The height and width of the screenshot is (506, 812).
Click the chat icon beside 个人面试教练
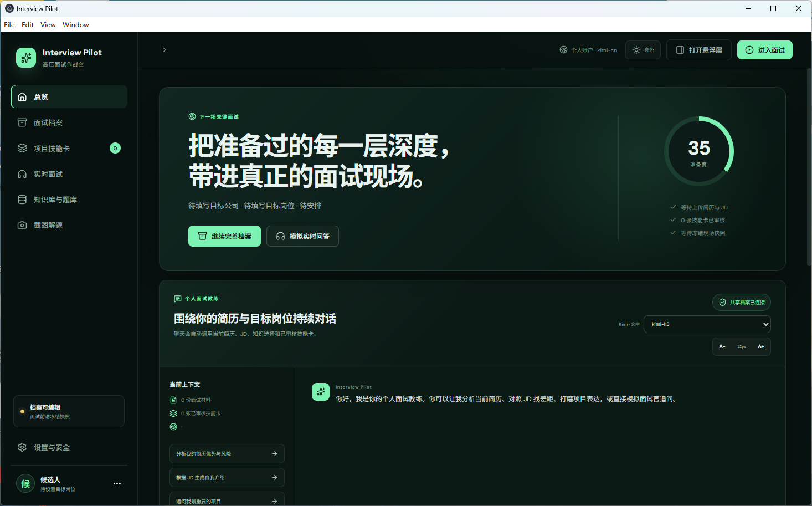point(178,299)
